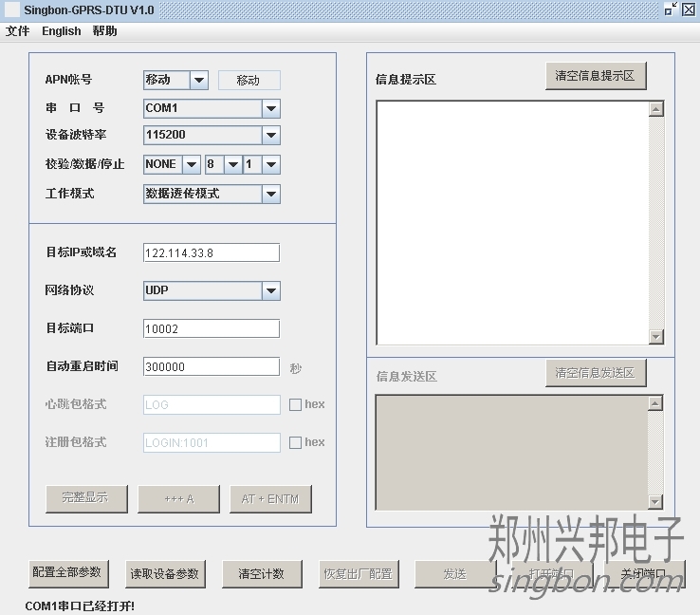This screenshot has height=615, width=700.
Task: Open the 设备波特率 115200 dropdown
Action: coord(270,135)
